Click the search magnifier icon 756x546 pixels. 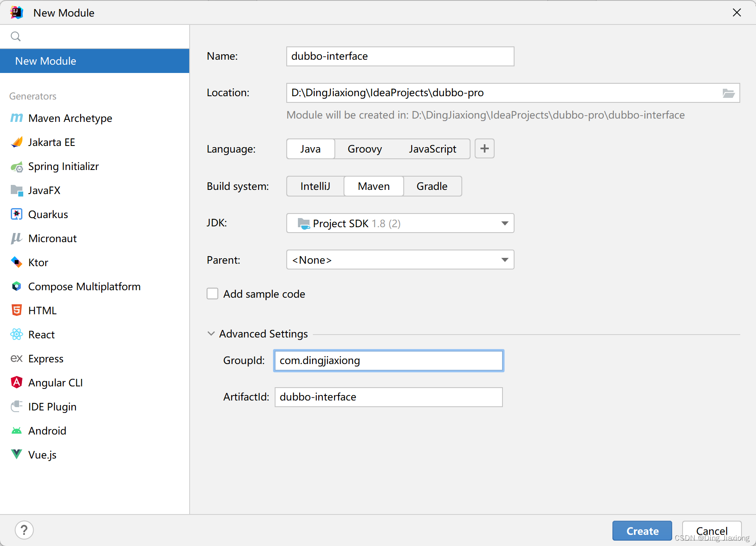click(x=16, y=36)
